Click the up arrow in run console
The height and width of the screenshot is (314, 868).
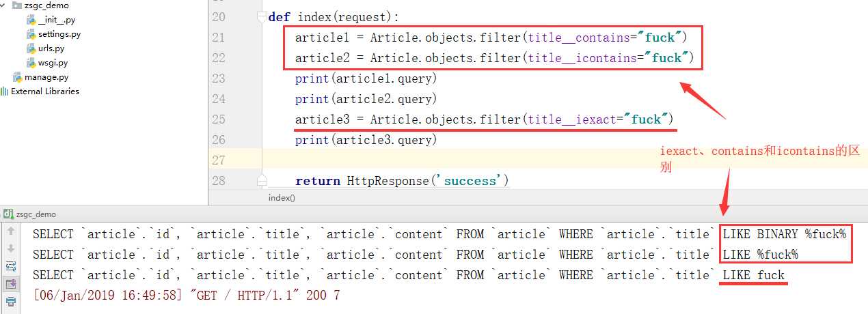coord(11,232)
